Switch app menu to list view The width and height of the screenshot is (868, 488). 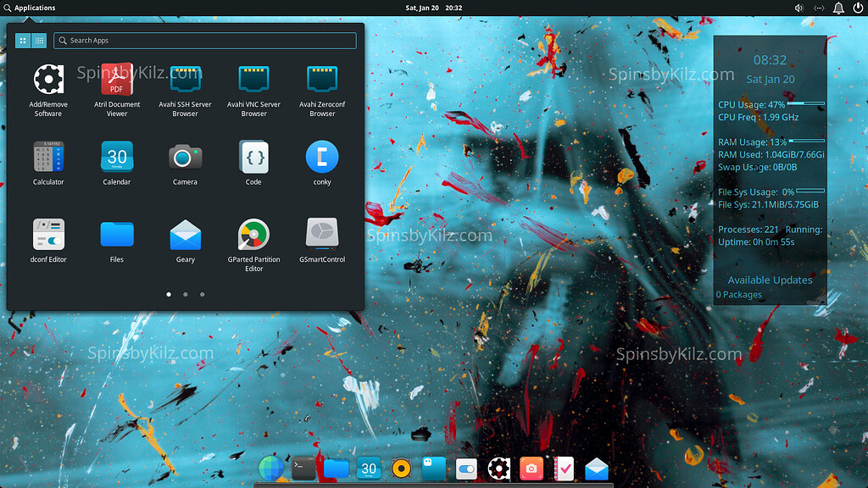click(x=39, y=40)
